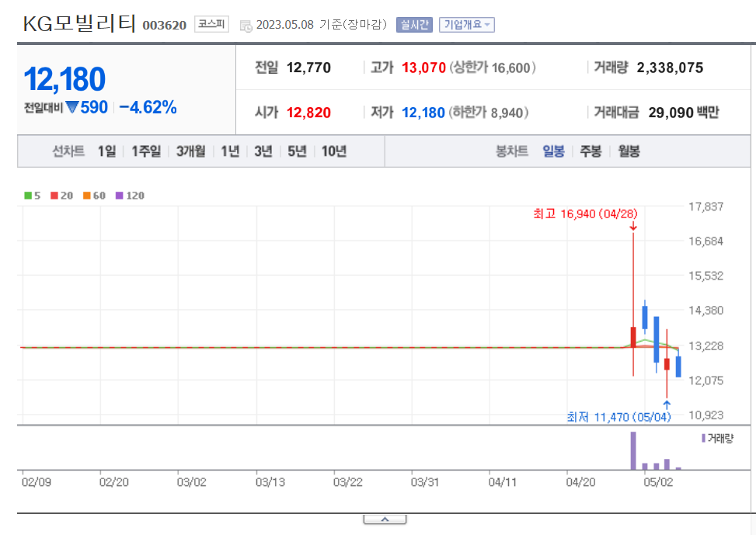Image resolution: width=756 pixels, height=535 pixels.
Task: Click the 거래량 2,338,075 value
Action: (x=670, y=68)
